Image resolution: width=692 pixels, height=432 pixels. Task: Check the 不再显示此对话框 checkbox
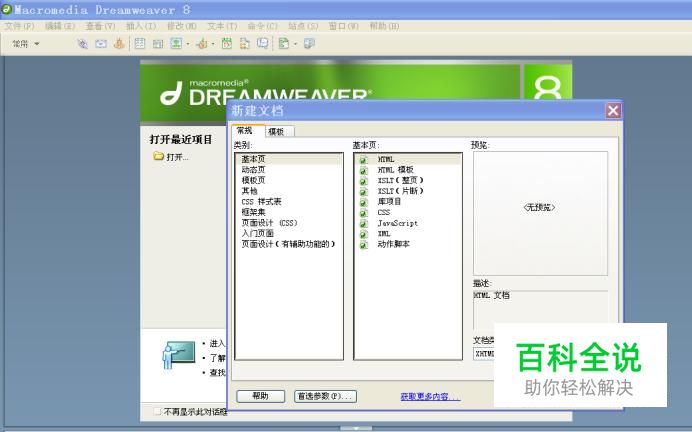(x=157, y=411)
